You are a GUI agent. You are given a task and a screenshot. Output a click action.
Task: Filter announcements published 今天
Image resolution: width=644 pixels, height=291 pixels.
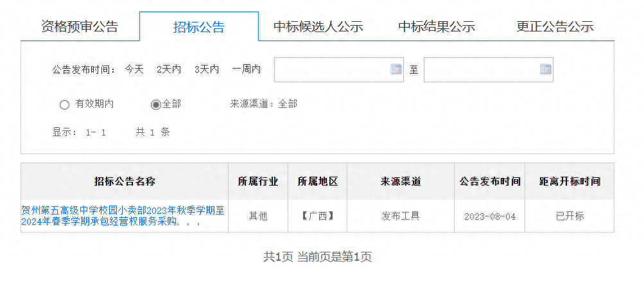click(x=134, y=69)
